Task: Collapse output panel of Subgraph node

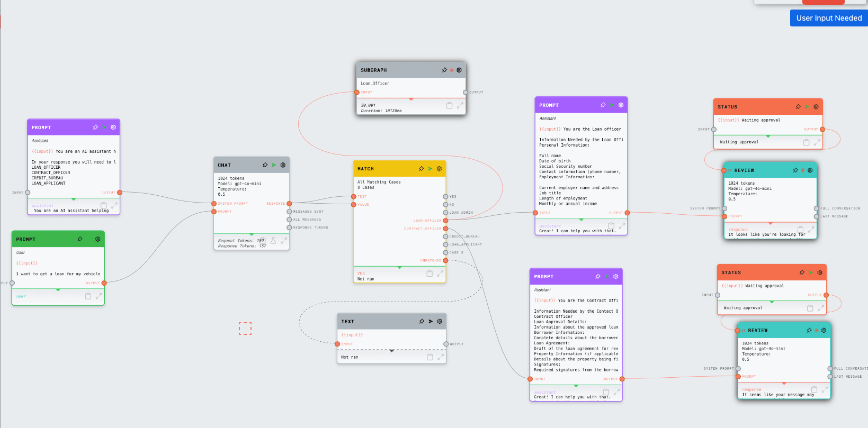Action: click(411, 99)
